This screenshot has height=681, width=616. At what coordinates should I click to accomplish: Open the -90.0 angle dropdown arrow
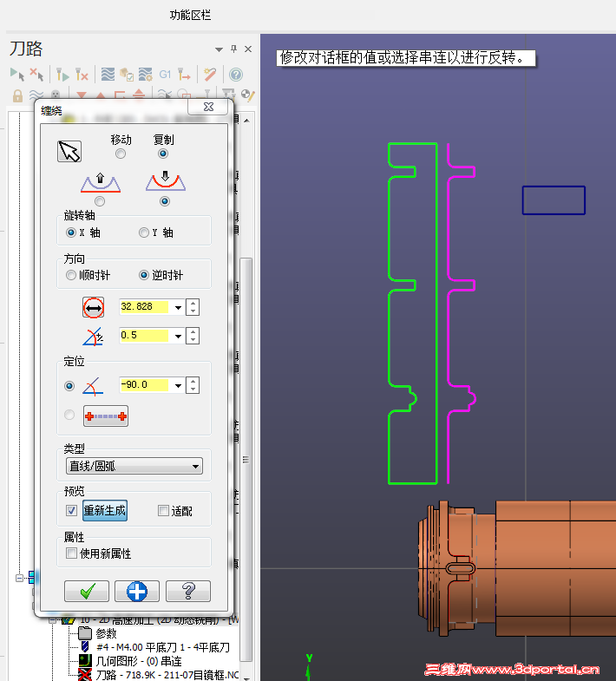pos(178,386)
